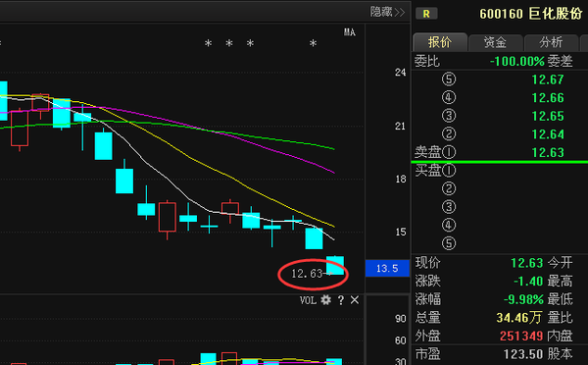Click the sell level ① circled number
588x365 pixels.
tap(449, 152)
